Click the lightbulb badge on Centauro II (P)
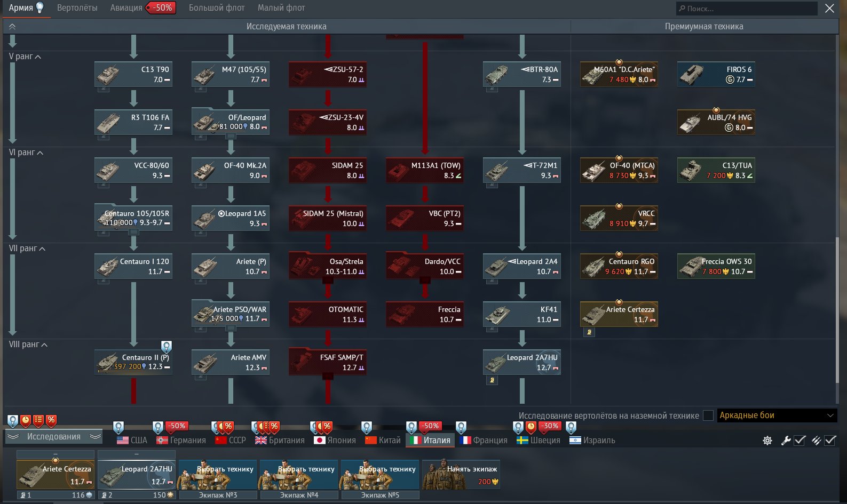The image size is (847, 504). [167, 347]
